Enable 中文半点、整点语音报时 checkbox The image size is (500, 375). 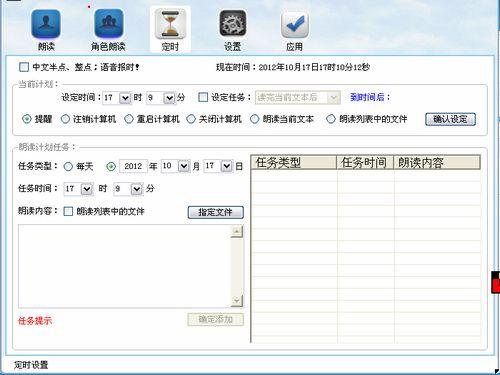(x=24, y=67)
